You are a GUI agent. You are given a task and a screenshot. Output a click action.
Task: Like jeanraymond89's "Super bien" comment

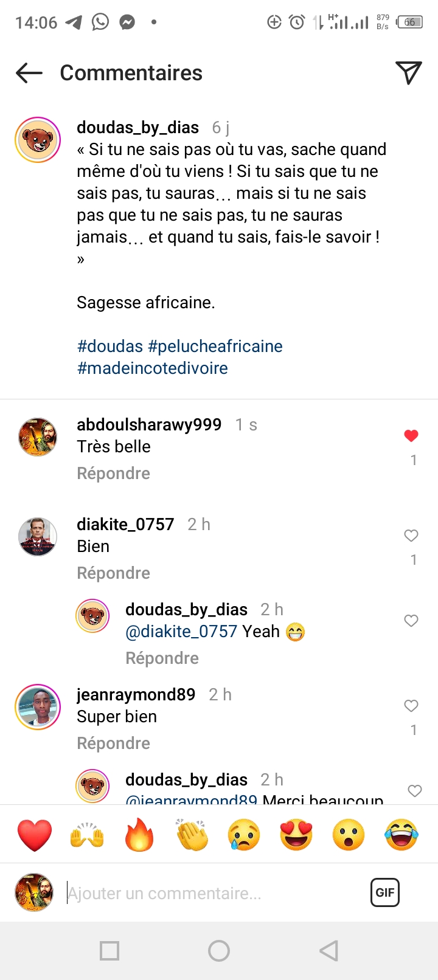pyautogui.click(x=411, y=705)
